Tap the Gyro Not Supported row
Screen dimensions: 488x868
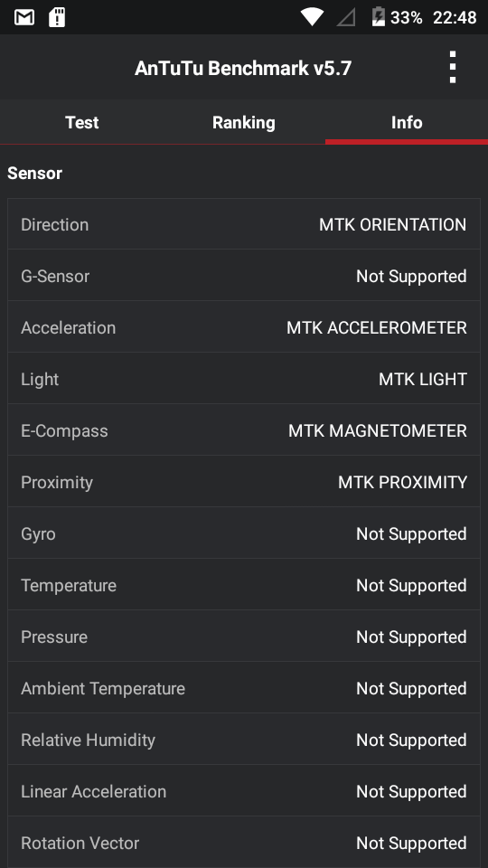[x=244, y=533]
